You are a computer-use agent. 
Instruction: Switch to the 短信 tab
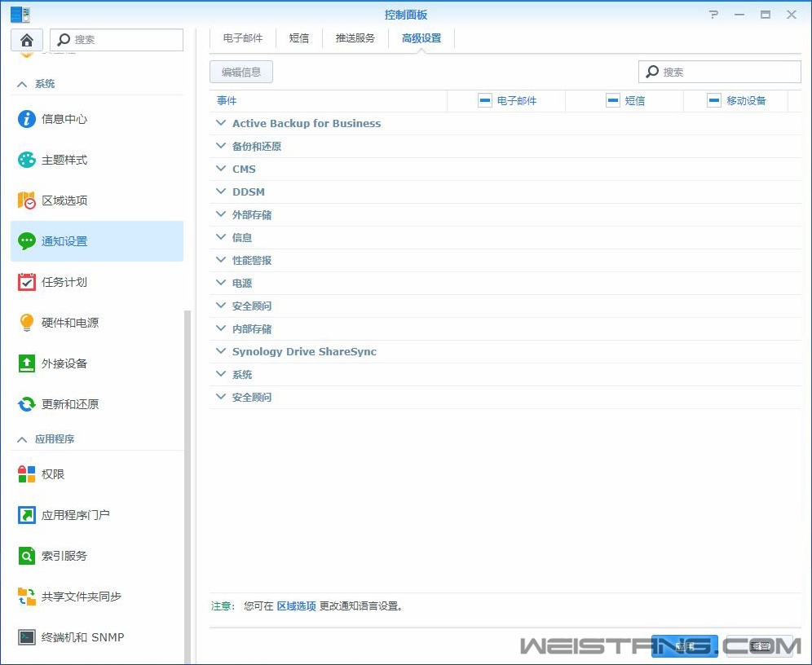[299, 37]
